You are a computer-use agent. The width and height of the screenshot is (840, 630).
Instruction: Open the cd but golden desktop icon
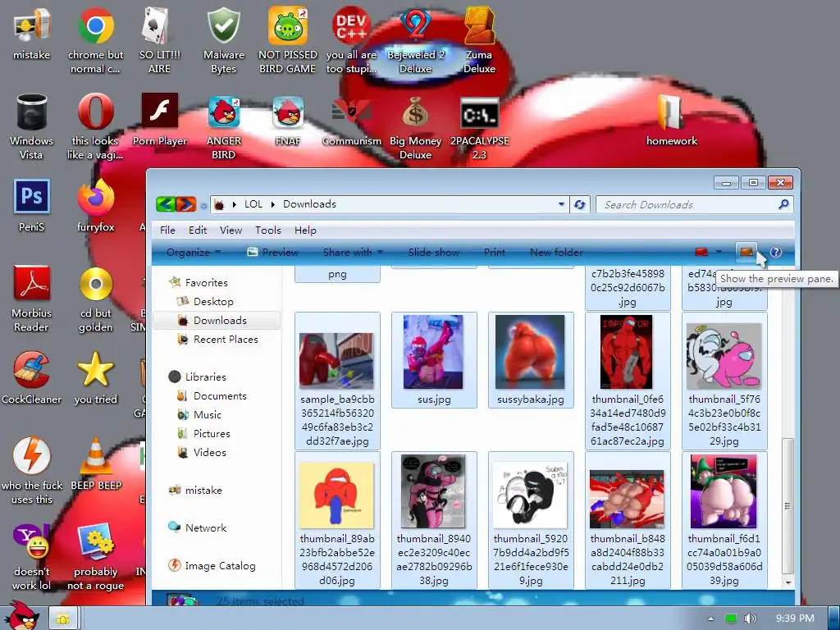(95, 284)
